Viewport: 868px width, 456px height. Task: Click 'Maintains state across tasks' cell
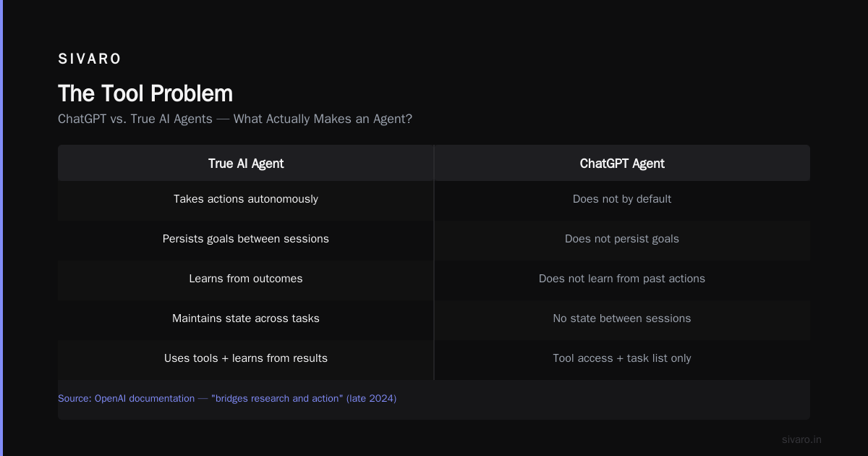246,318
